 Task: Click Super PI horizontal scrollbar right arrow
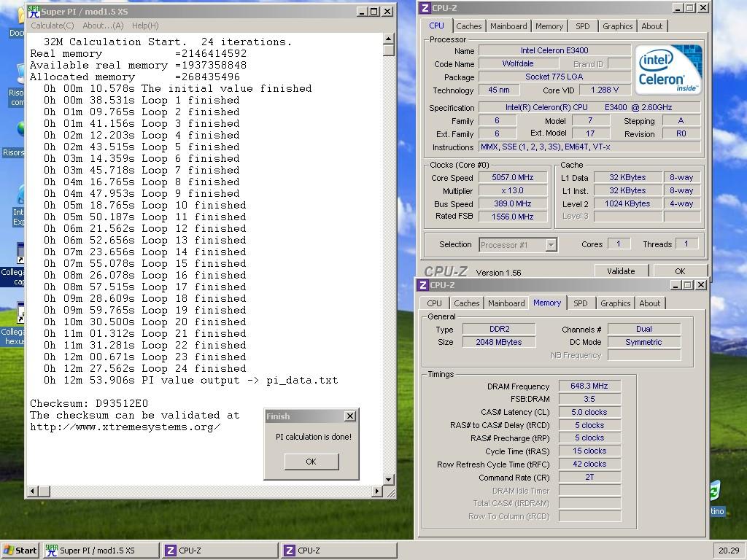coord(377,491)
